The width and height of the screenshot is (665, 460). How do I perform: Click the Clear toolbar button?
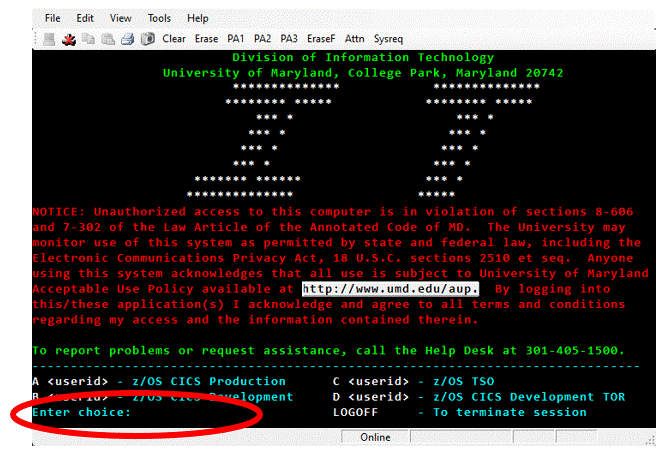point(174,39)
